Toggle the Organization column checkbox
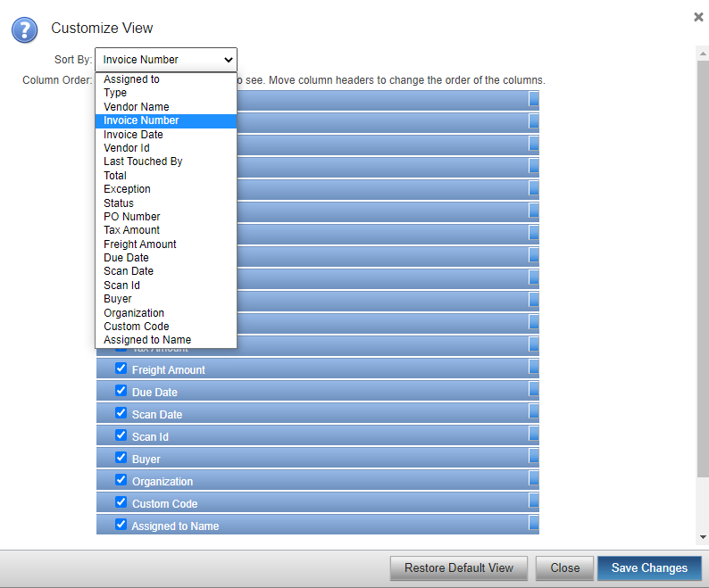 click(x=121, y=479)
